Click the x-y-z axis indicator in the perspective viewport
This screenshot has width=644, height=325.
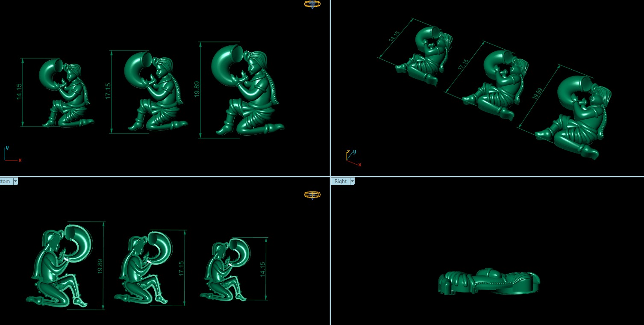click(354, 158)
